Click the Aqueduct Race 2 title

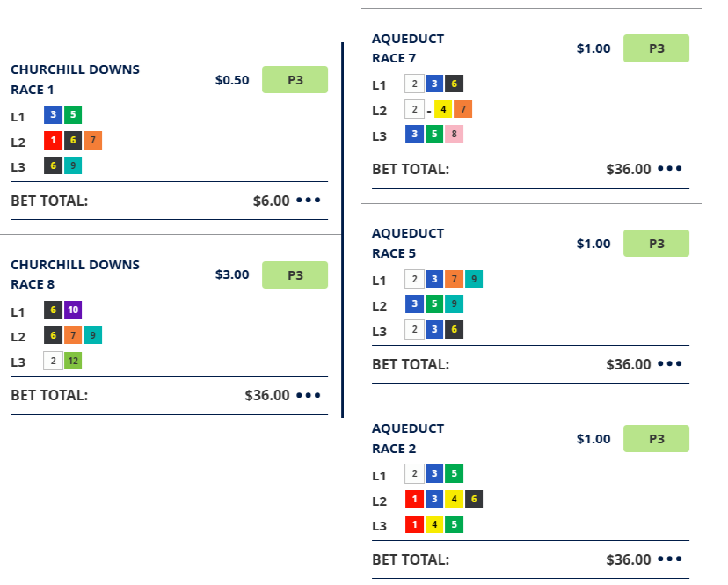(408, 438)
